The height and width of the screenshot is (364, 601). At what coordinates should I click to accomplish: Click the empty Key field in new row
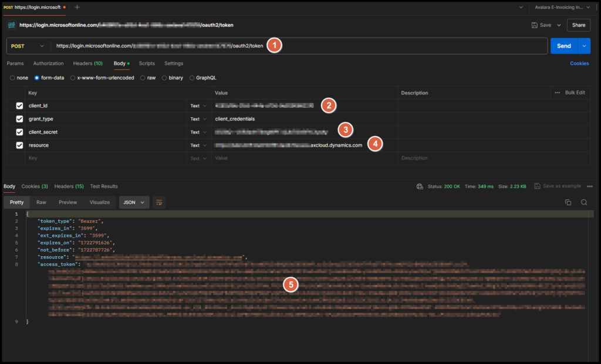[x=106, y=158]
